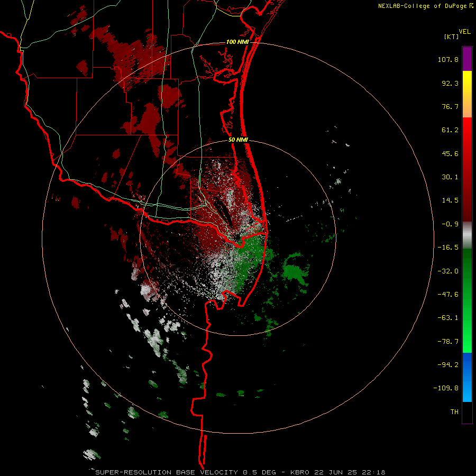This screenshot has height=476, width=476.
Task: Select the 107.8 legend value
Action: 448,59
